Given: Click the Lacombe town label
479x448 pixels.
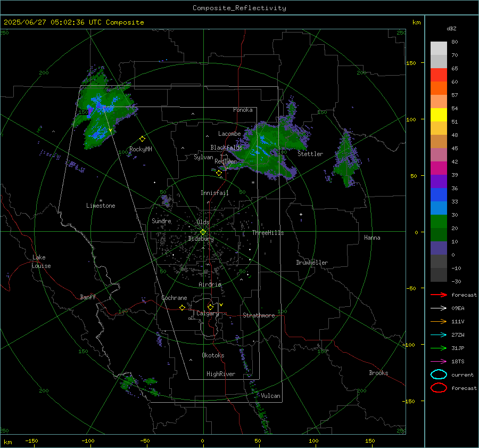Looking at the screenshot, I should click(x=229, y=134).
